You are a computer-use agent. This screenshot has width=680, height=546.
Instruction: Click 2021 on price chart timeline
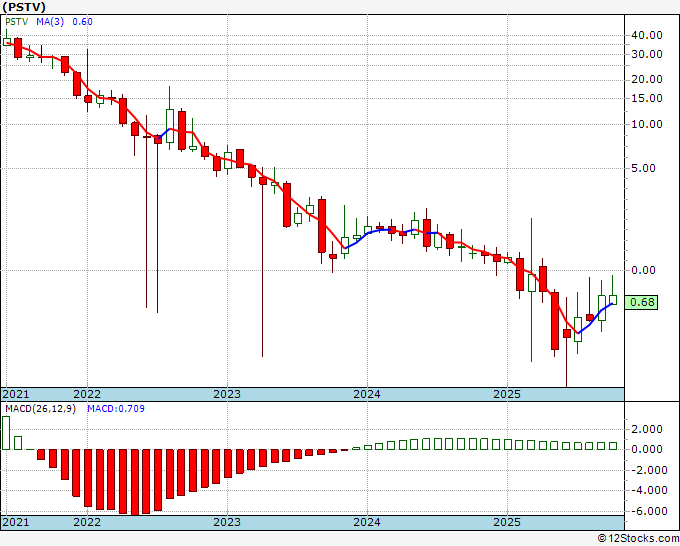click(16, 394)
